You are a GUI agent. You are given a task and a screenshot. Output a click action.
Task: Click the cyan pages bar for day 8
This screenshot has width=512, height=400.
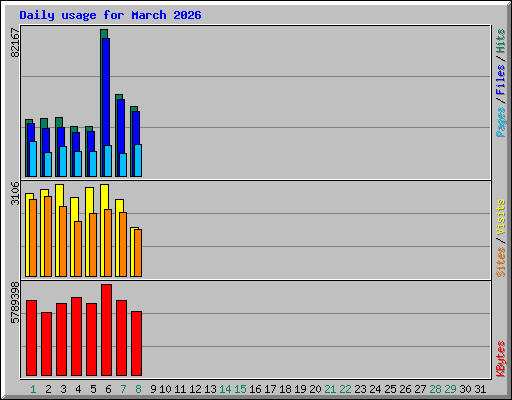pos(138,160)
